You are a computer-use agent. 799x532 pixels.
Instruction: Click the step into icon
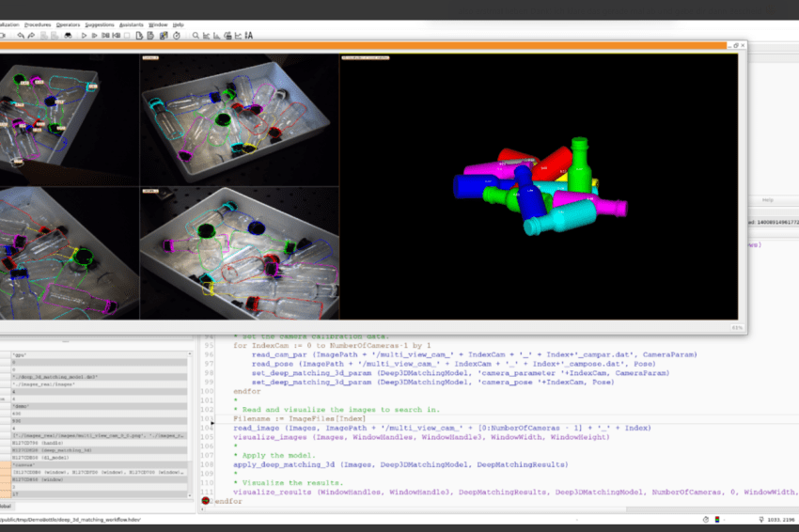tap(117, 36)
